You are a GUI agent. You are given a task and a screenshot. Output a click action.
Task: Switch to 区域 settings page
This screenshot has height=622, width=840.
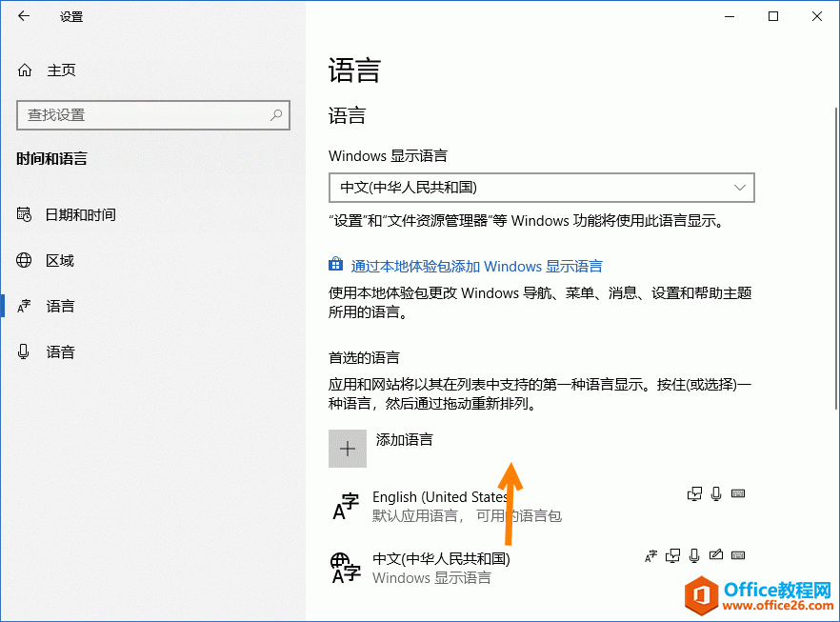[x=59, y=261]
